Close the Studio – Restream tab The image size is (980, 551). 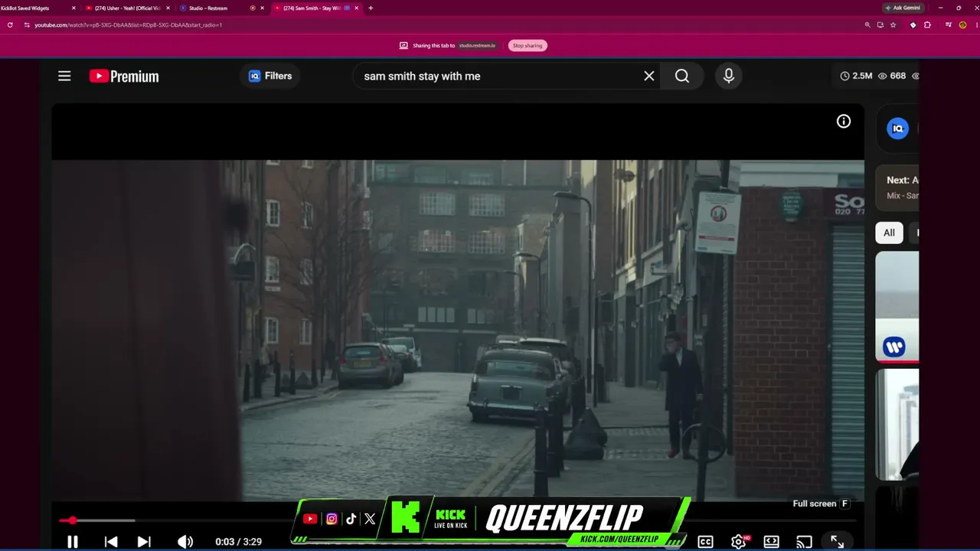click(263, 8)
